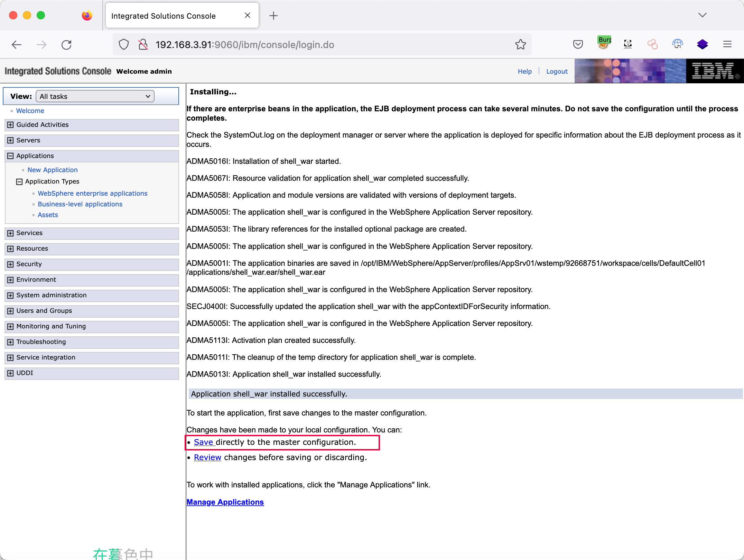Open the Firefox hamburger menu
Screen dimensions: 744x560
click(727, 44)
